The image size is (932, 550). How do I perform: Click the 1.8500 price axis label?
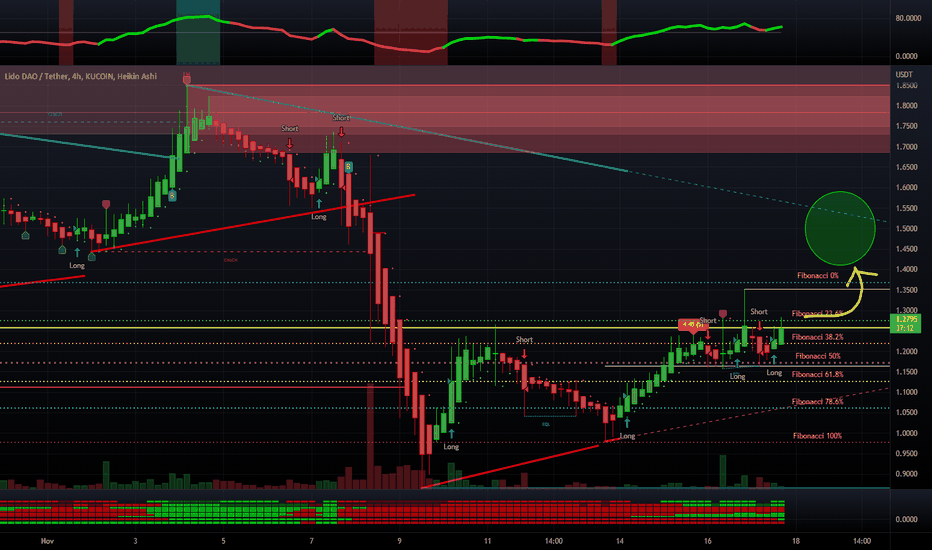coord(906,86)
